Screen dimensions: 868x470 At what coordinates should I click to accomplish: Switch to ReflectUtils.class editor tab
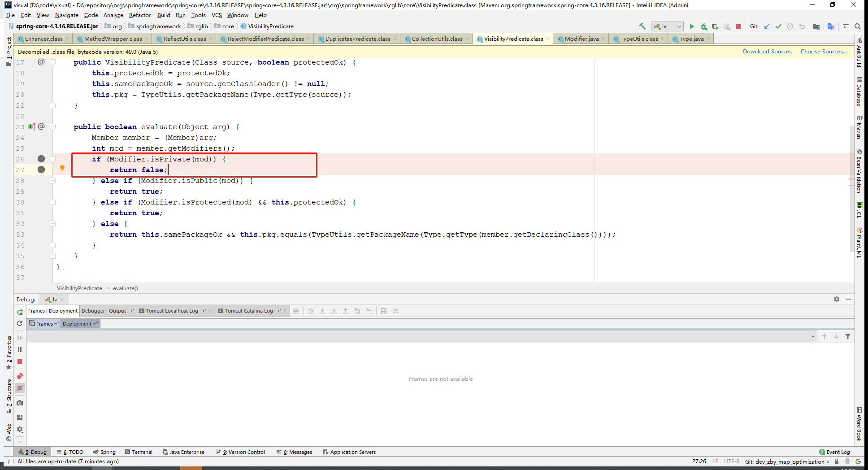(185, 39)
